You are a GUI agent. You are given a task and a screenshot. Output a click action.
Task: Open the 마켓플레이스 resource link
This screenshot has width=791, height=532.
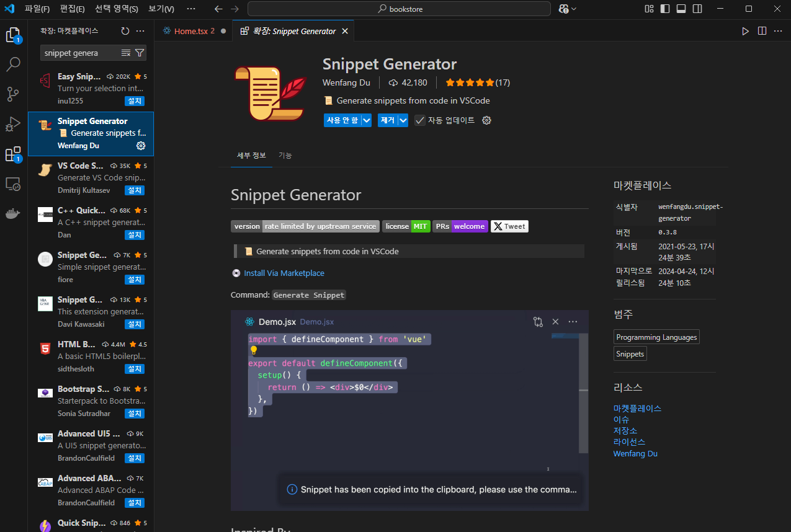click(637, 409)
